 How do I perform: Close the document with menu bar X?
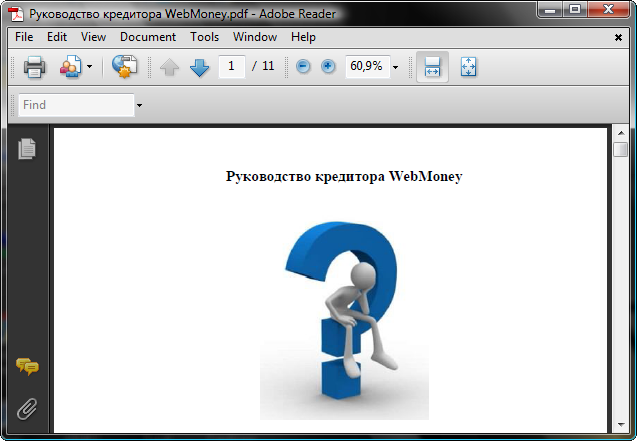tap(618, 37)
